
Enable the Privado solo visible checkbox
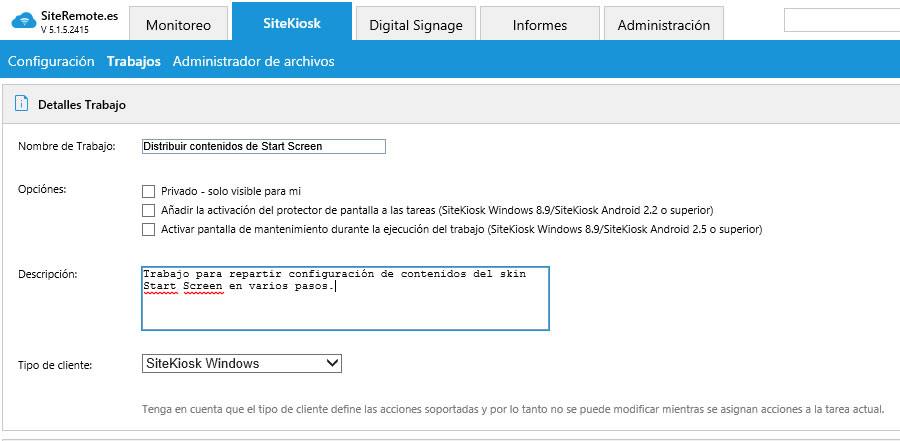coord(149,191)
